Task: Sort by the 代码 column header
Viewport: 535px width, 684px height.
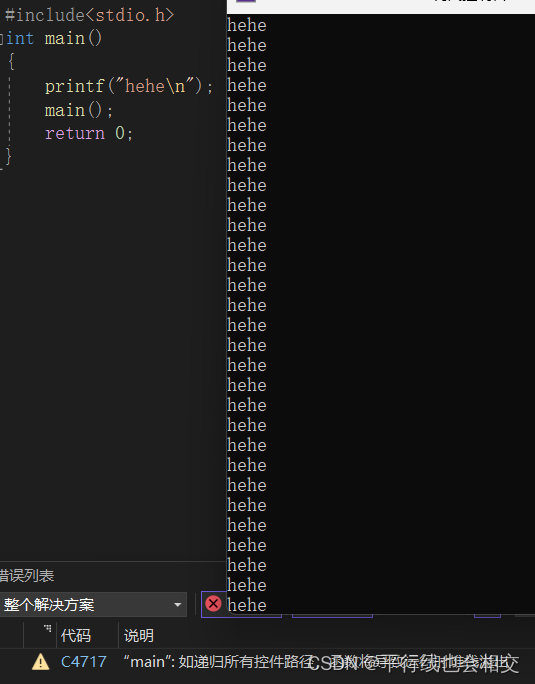Action: pos(76,636)
